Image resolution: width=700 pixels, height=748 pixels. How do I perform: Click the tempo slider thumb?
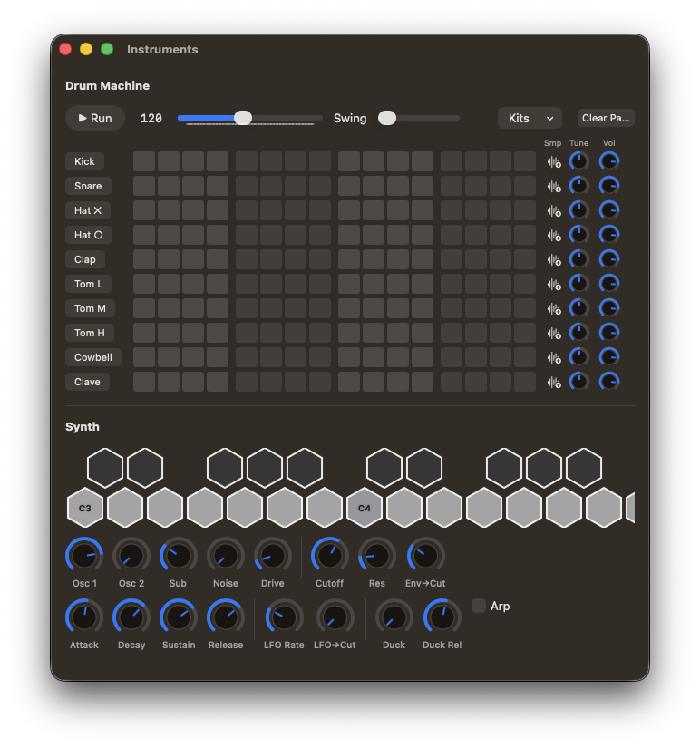(x=243, y=118)
